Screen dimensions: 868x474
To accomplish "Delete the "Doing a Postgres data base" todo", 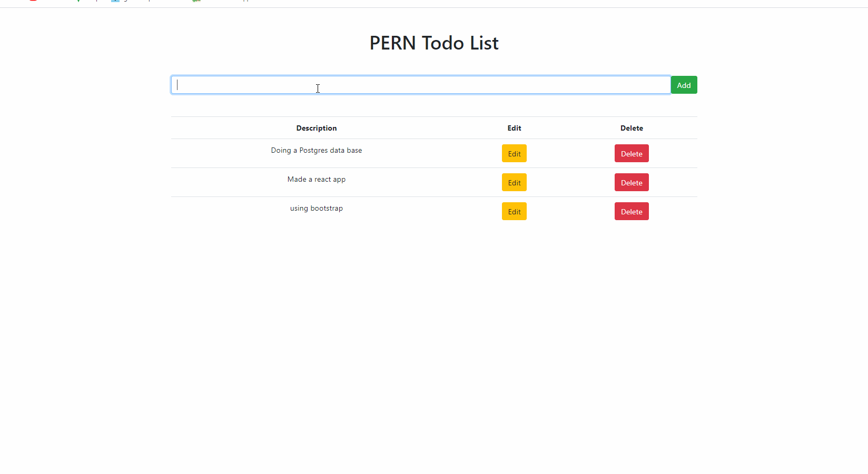I will point(632,153).
